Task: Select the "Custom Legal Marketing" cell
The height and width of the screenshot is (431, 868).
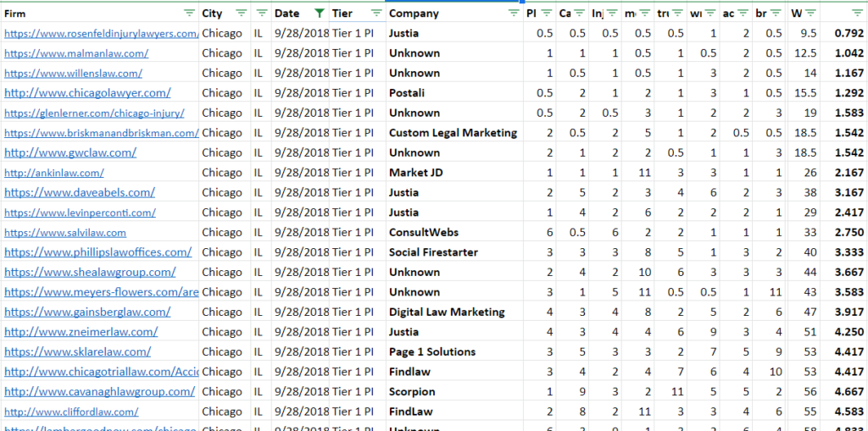Action: click(x=453, y=133)
